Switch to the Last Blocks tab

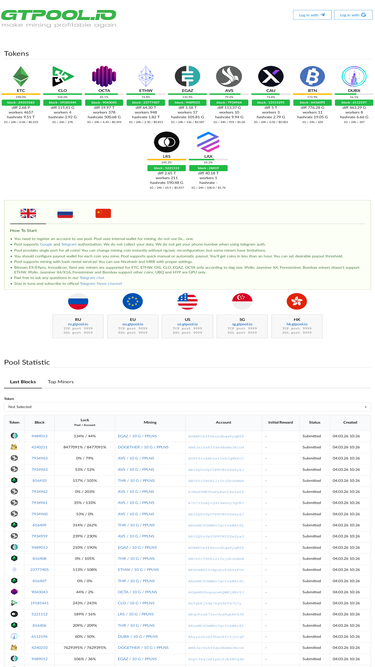click(x=23, y=382)
